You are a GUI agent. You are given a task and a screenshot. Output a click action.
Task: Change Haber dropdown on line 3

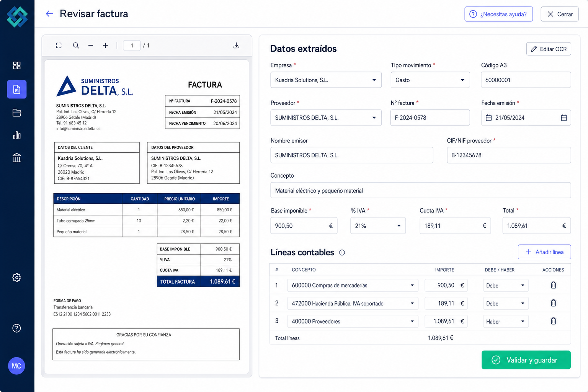pos(506,322)
